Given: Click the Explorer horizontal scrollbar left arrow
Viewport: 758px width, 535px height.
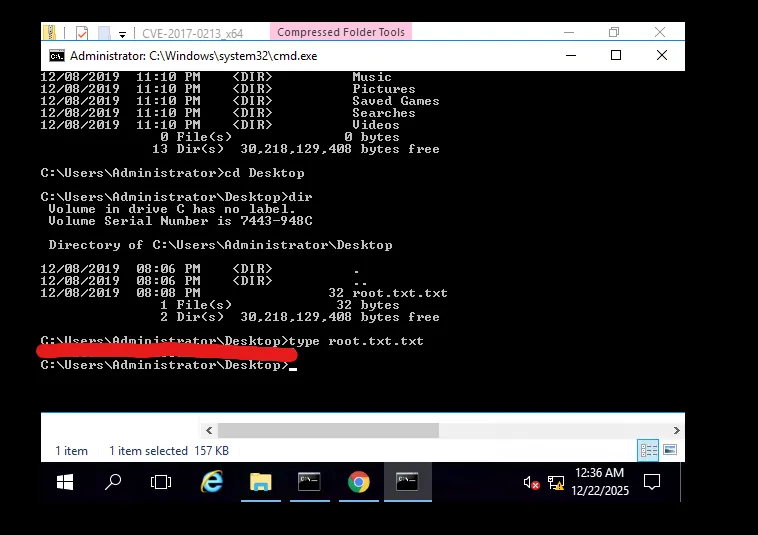Looking at the screenshot, I should click(208, 431).
